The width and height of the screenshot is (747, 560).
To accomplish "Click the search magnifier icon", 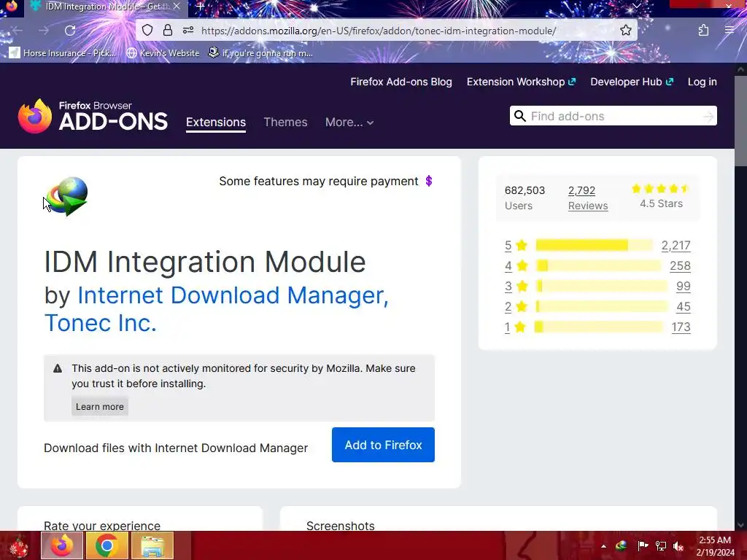I will (x=519, y=116).
